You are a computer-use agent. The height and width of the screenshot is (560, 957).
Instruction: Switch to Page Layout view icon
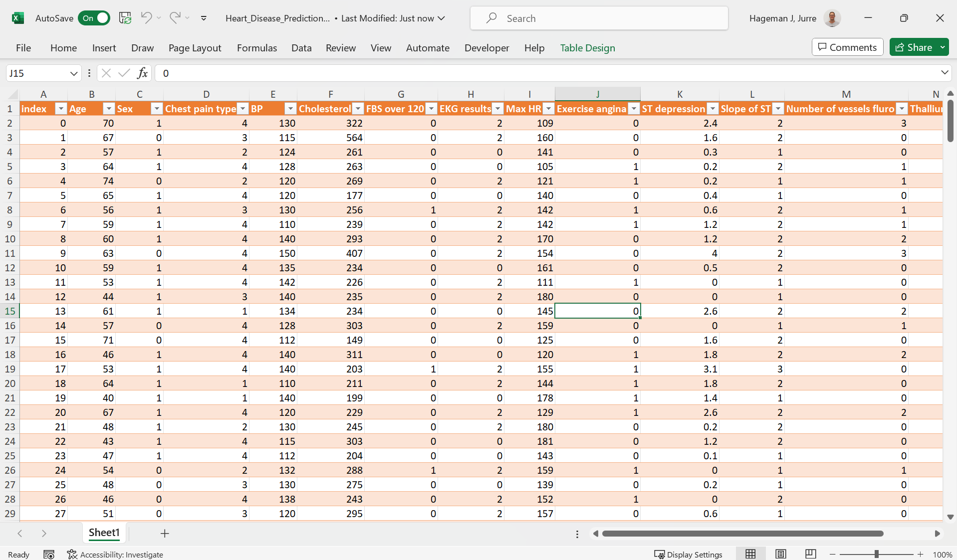[x=780, y=554]
